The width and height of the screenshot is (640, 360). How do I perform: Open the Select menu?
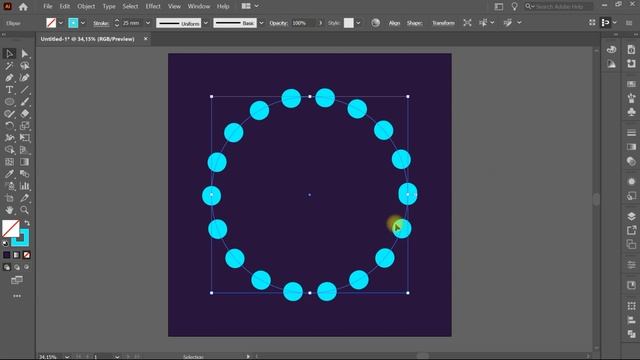130,6
